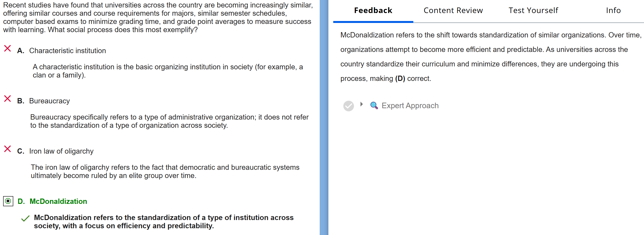Viewport: 644px width, 235px height.
Task: Open the Test Yourself tab
Action: click(533, 11)
